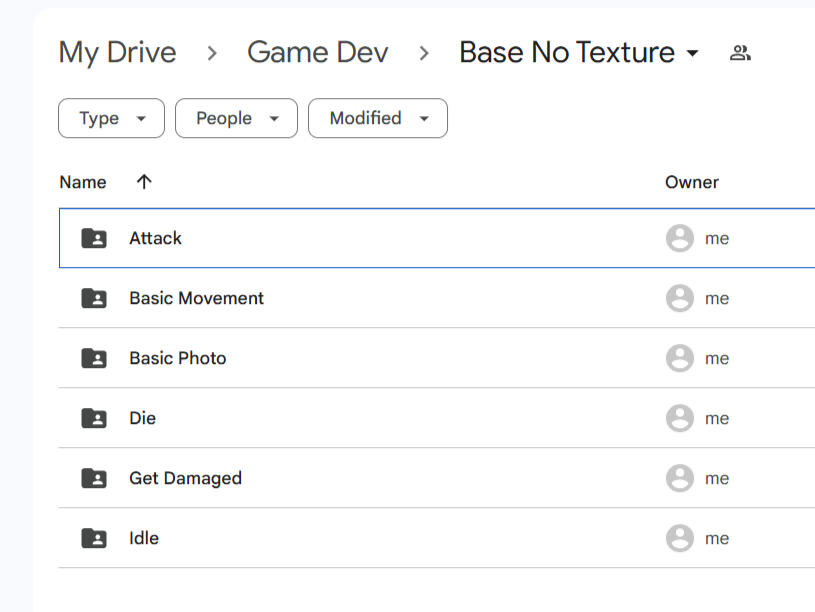Click the Attack shared folder icon
The image size is (815, 612).
94,238
